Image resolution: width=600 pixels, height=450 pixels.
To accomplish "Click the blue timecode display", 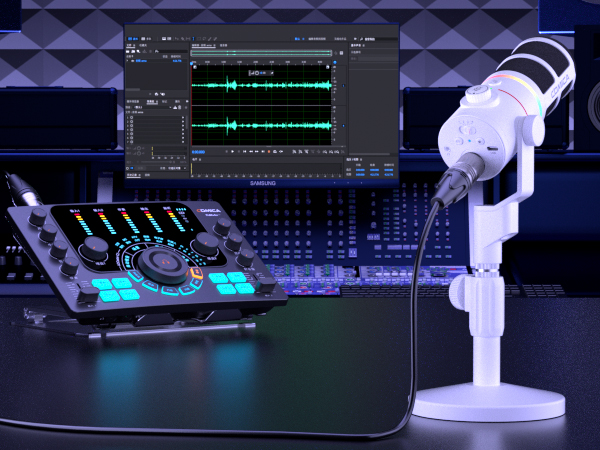I will (x=198, y=152).
